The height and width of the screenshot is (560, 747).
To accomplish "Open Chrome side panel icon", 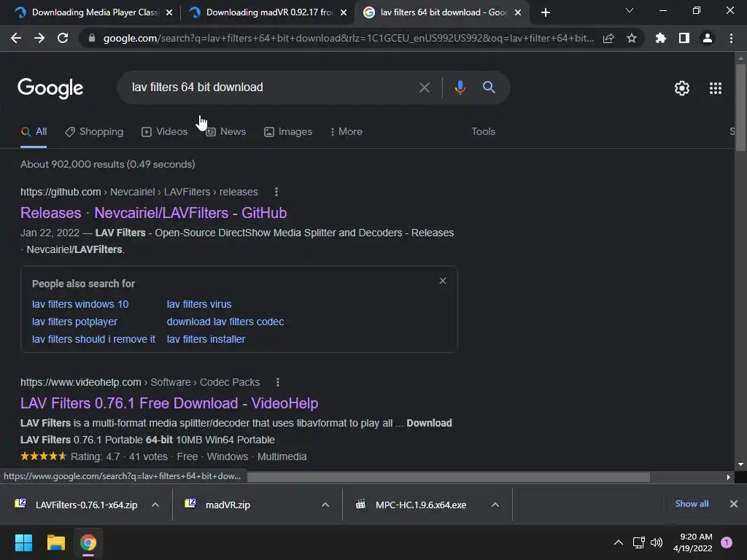I will point(684,38).
